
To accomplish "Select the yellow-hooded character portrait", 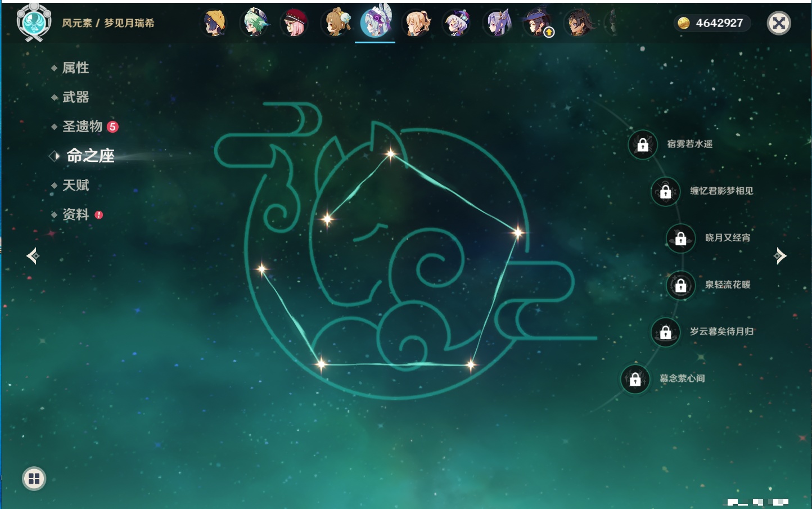I will [215, 23].
